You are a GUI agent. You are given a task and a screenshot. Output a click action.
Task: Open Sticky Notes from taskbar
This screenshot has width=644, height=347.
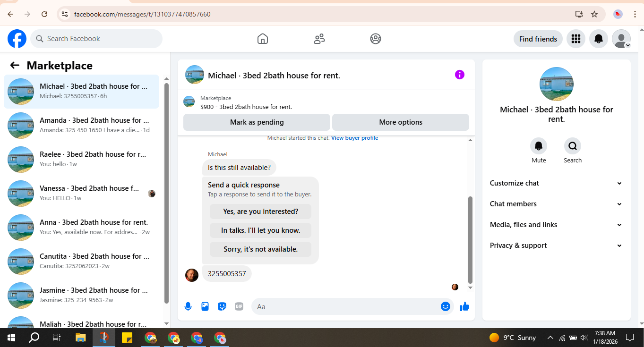pos(127,338)
